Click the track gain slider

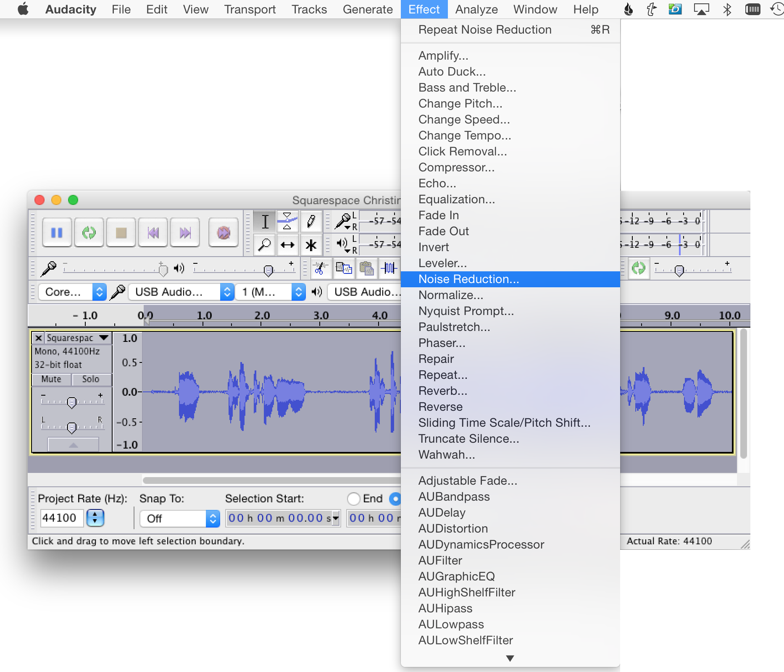tap(72, 402)
